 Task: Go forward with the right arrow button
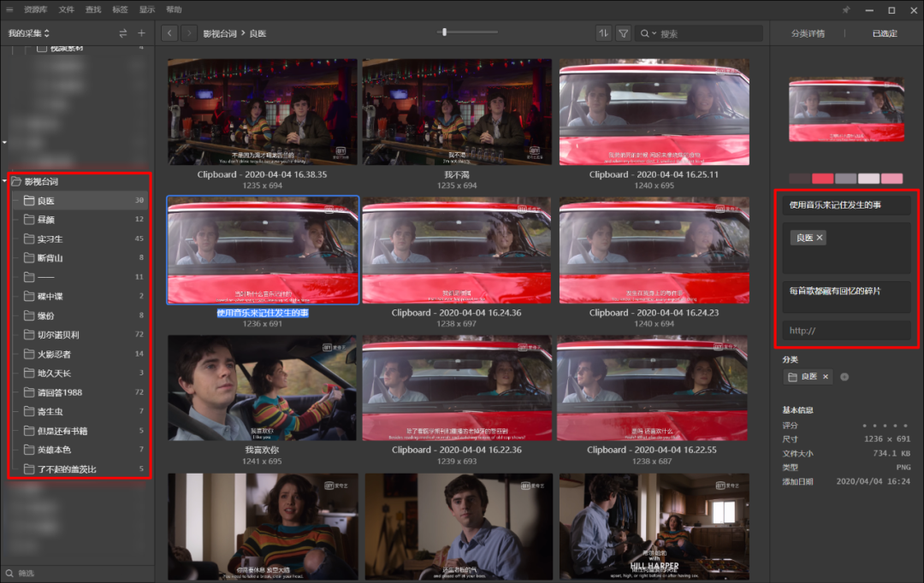[x=188, y=33]
